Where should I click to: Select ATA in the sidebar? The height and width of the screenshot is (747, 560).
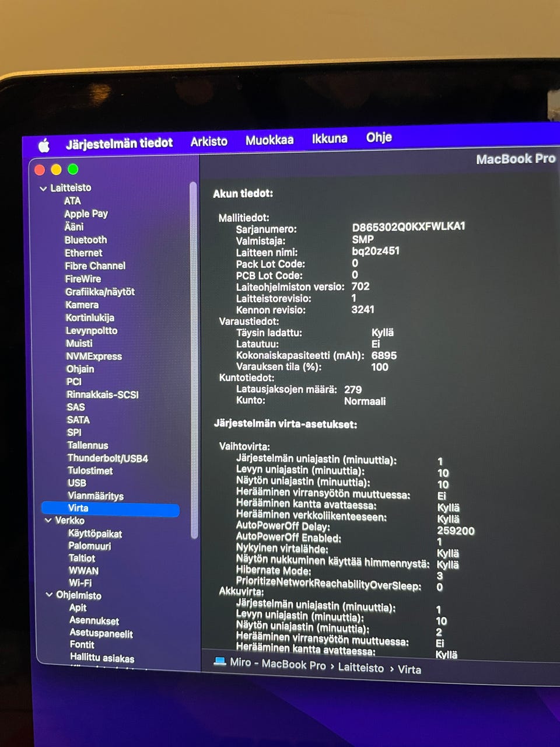tap(72, 201)
